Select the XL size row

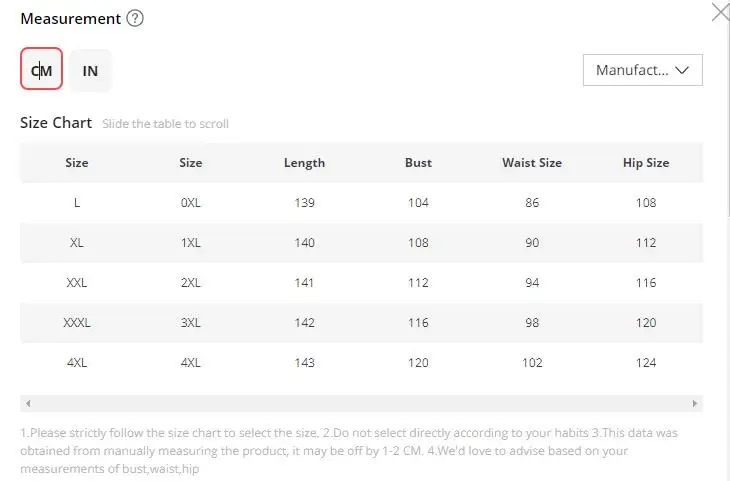361,243
